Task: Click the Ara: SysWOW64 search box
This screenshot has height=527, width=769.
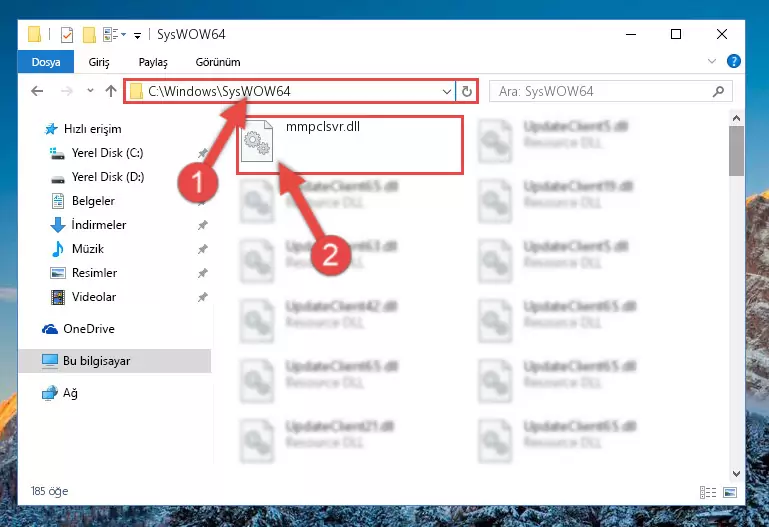Action: click(x=611, y=92)
